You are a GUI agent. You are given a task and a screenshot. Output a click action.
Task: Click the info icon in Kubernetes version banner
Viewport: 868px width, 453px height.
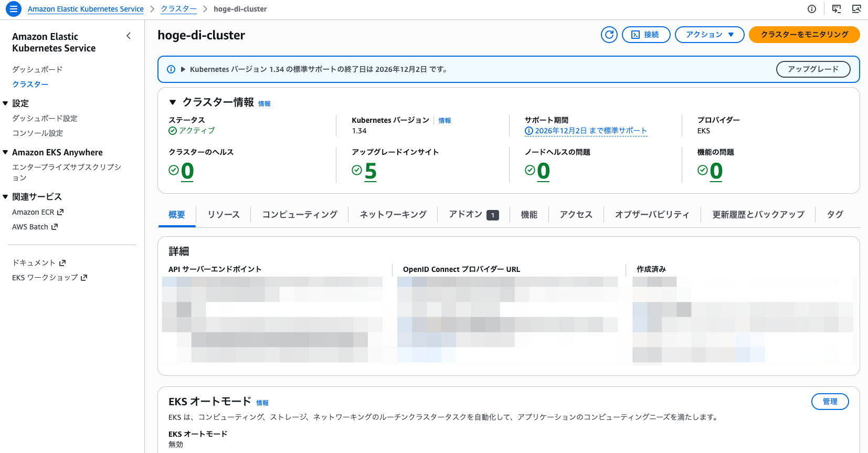pyautogui.click(x=171, y=69)
